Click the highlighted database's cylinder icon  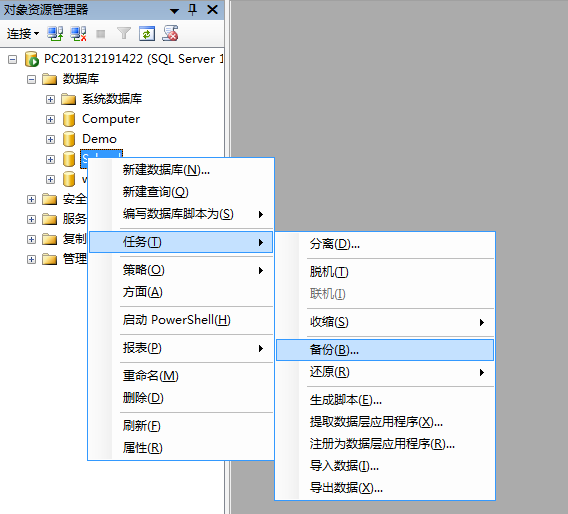[x=69, y=159]
